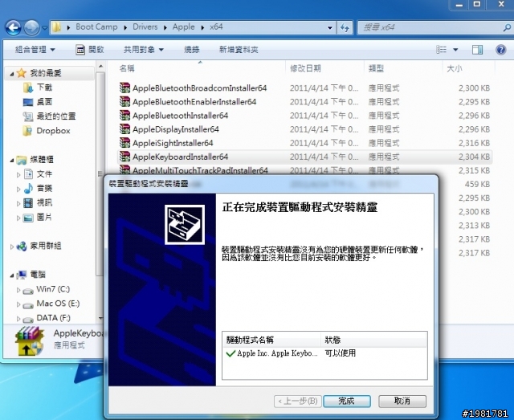This screenshot has height=420, width=514.
Task: Click the 電腦 computer icon
Action: (x=22, y=275)
